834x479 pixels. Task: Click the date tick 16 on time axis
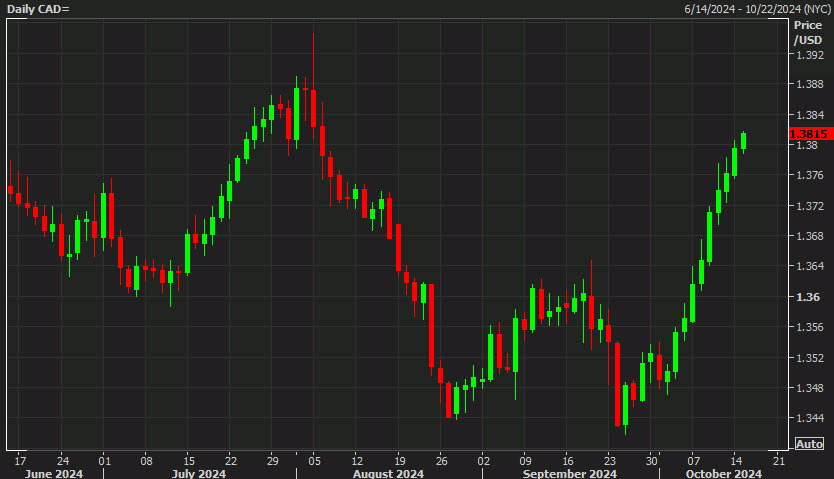(x=568, y=461)
